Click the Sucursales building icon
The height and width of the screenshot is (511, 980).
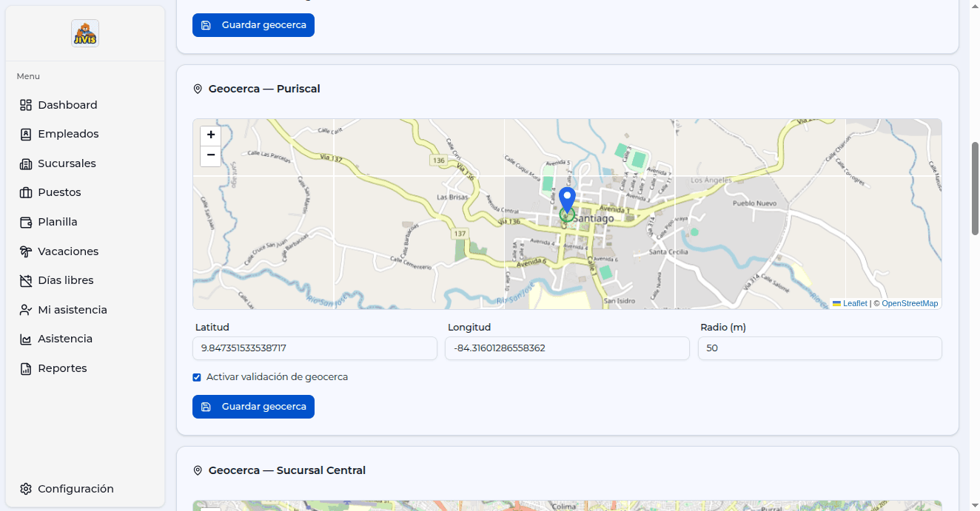coord(26,163)
